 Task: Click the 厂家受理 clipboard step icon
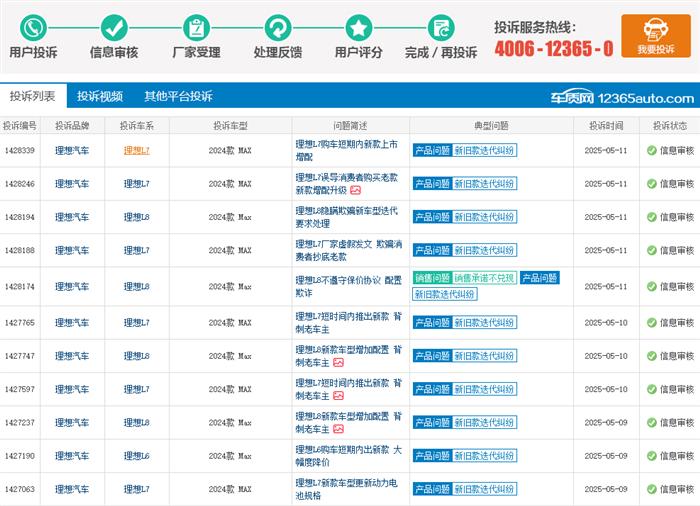point(196,28)
